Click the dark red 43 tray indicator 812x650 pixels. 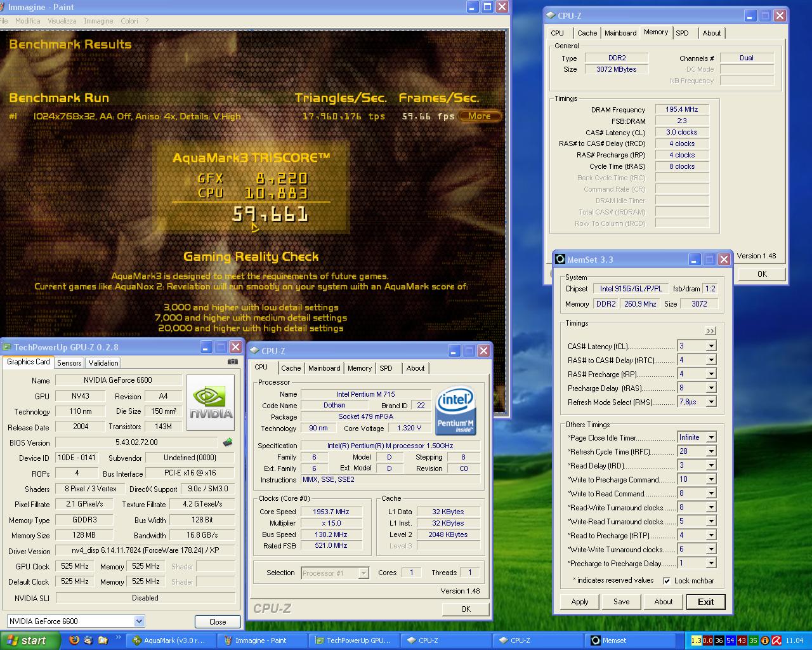(742, 641)
